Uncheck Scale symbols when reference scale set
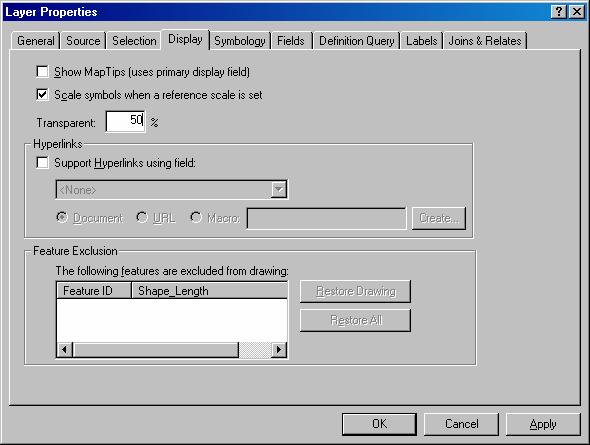The width and height of the screenshot is (590, 445). pos(42,94)
